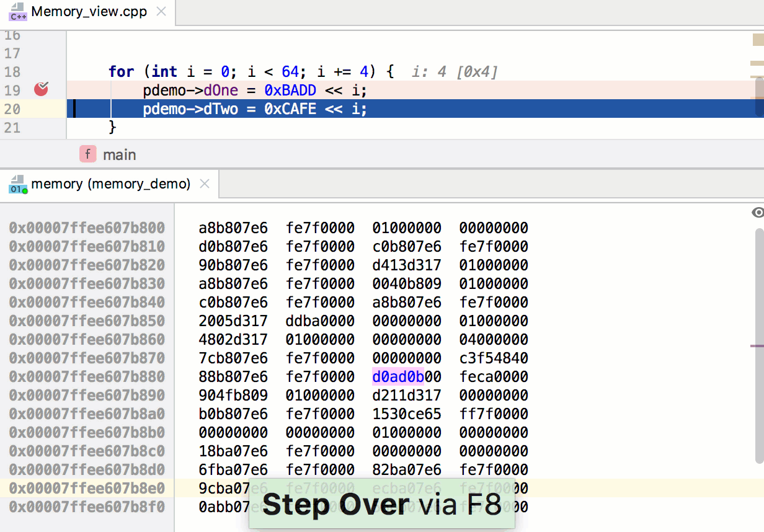Close the memory (memory_demo) tab
This screenshot has height=532, width=764.
[x=205, y=184]
